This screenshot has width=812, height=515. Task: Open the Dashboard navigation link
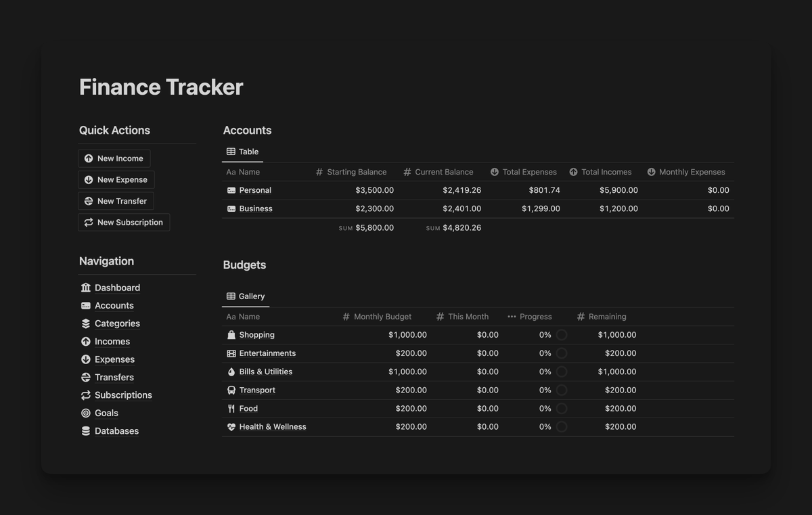[x=117, y=288]
